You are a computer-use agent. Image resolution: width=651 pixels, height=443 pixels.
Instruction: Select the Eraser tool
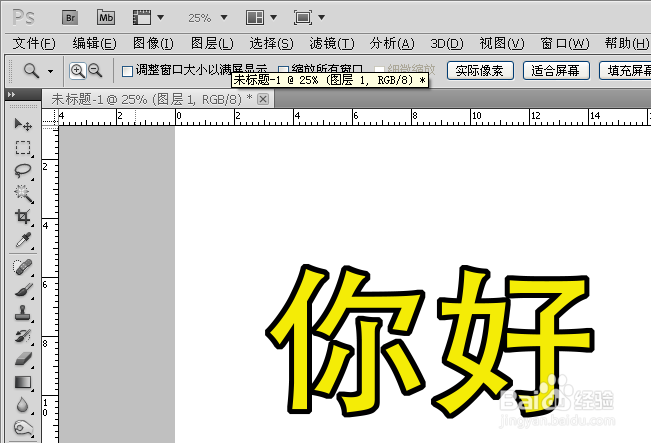(x=23, y=359)
